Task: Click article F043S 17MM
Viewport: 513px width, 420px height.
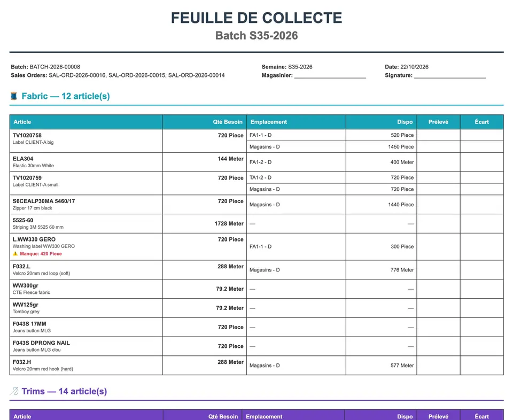Action: [x=29, y=324]
